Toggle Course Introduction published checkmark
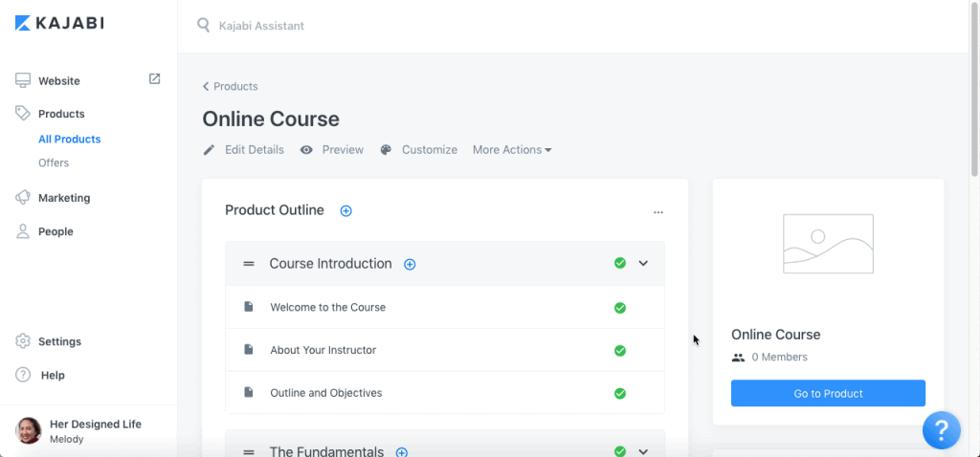This screenshot has height=457, width=980. [620, 263]
